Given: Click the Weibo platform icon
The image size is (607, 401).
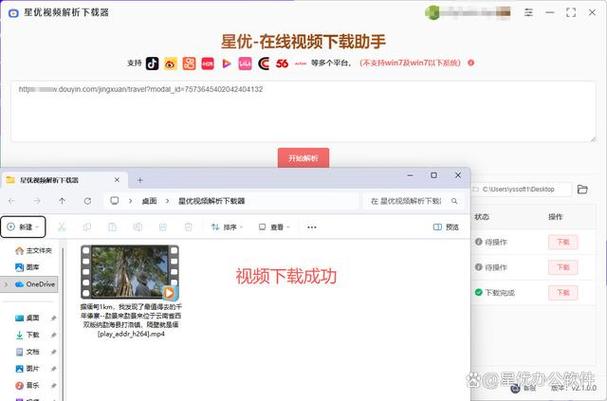Looking at the screenshot, I should 172,63.
